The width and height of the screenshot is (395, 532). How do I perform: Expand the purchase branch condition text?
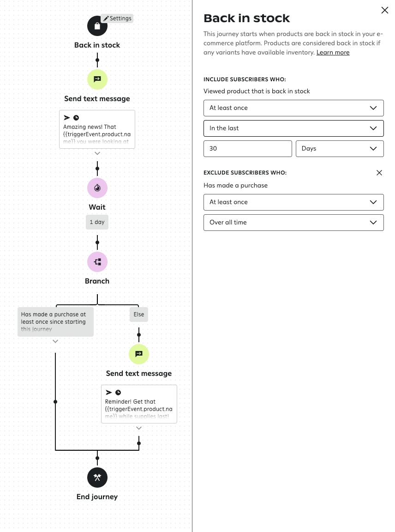pyautogui.click(x=55, y=341)
